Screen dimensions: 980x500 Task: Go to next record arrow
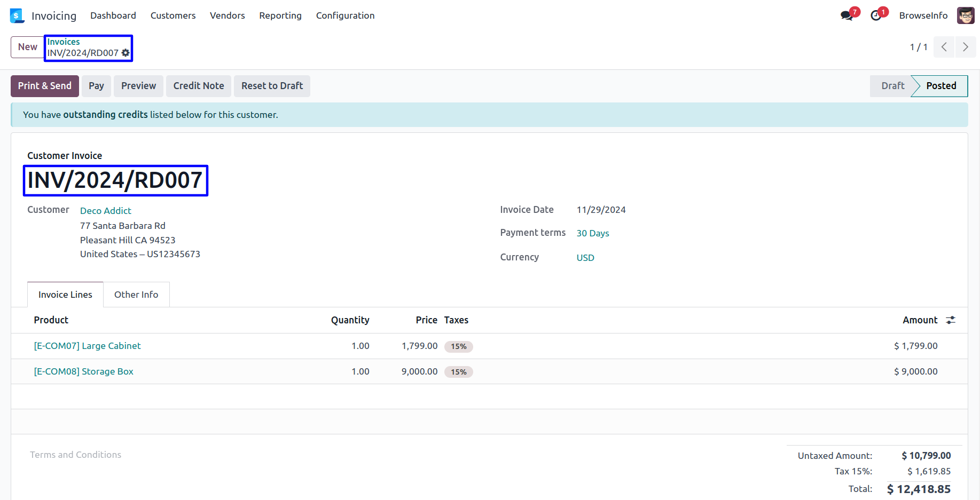965,47
